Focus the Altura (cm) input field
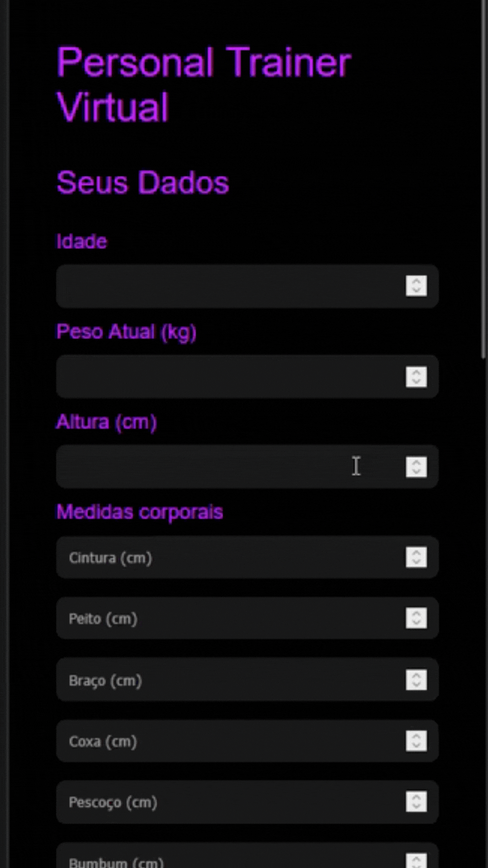Screen dimensions: 488x868 tap(247, 467)
